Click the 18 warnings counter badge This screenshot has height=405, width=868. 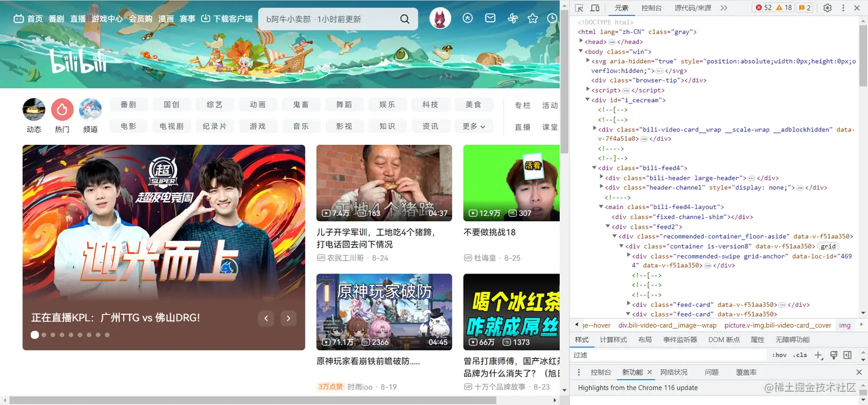784,8
